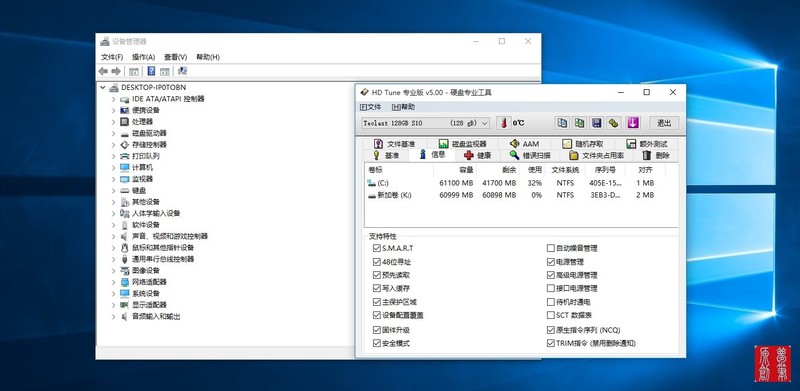Viewport: 800px width, 391px height.
Task: Click the temperature thermometer icon in HD Tune
Action: 504,123
